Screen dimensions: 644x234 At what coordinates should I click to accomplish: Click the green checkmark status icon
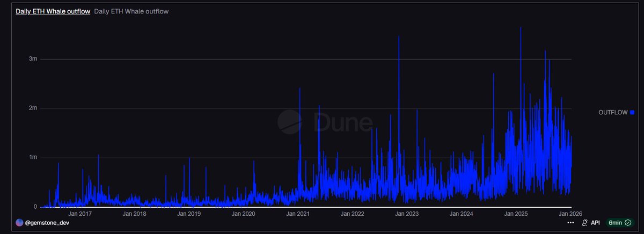pyautogui.click(x=627, y=222)
